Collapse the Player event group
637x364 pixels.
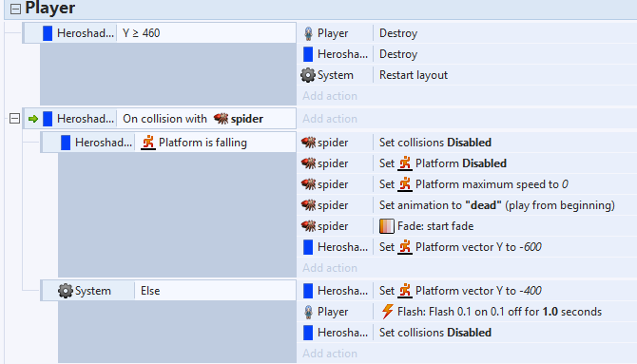(15, 9)
